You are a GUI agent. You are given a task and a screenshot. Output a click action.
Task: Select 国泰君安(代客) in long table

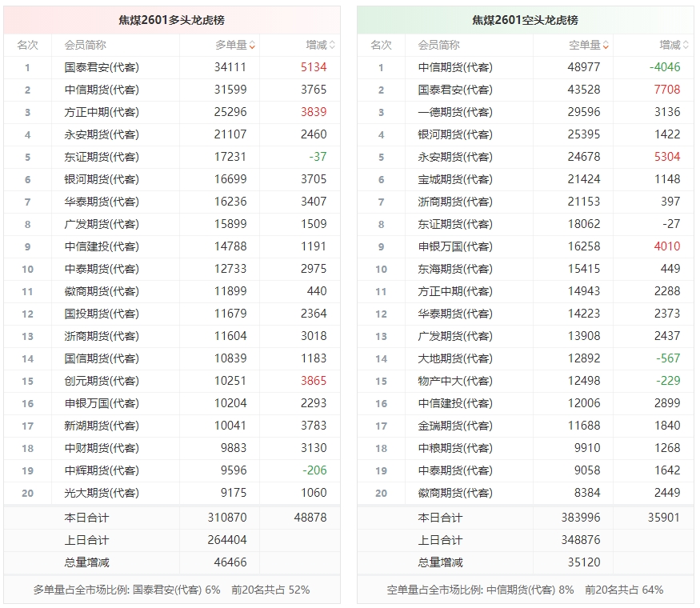click(x=102, y=67)
